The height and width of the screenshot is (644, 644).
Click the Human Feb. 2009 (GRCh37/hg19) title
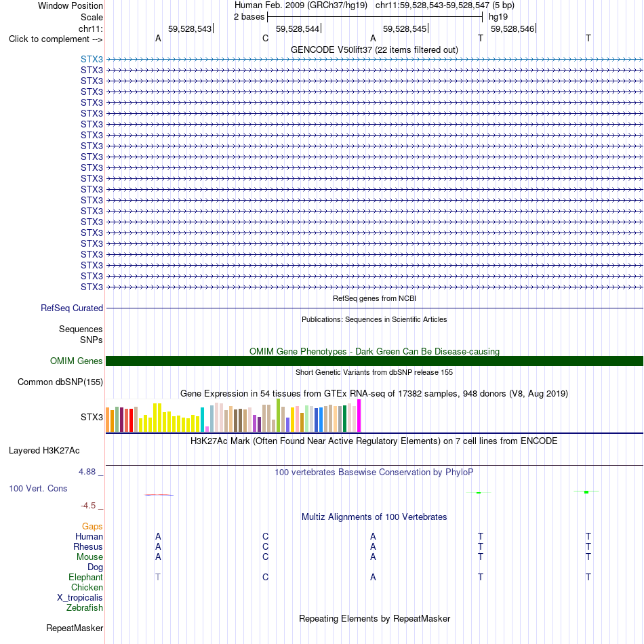302,5
